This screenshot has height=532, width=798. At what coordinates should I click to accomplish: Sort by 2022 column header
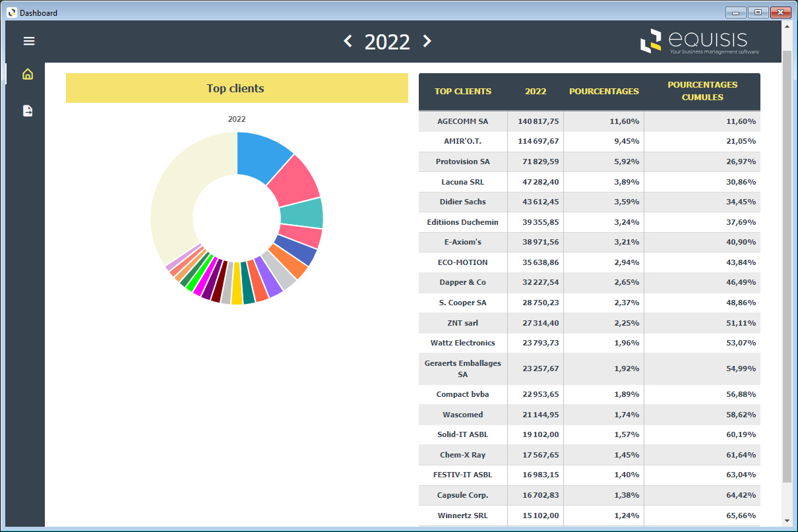[x=536, y=92]
